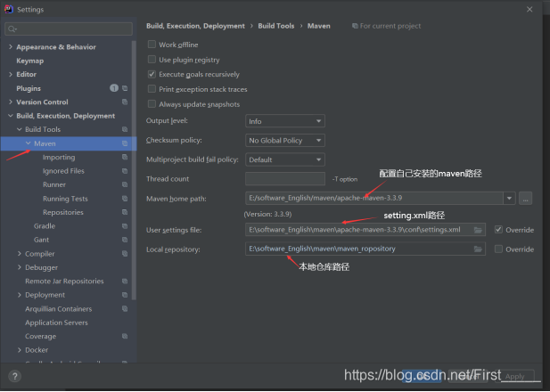The image size is (550, 392).
Task: Click Build, Execution, Deployment breadcrumb
Action: [195, 26]
